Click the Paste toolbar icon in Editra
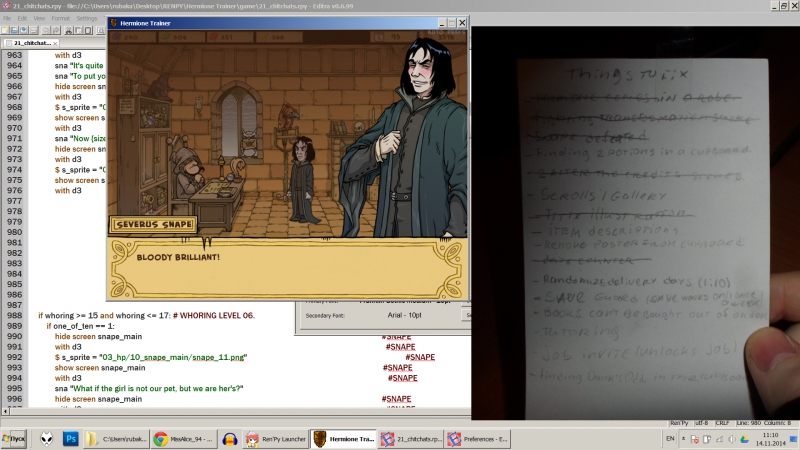Image resolution: width=800 pixels, height=450 pixels. click(88, 31)
